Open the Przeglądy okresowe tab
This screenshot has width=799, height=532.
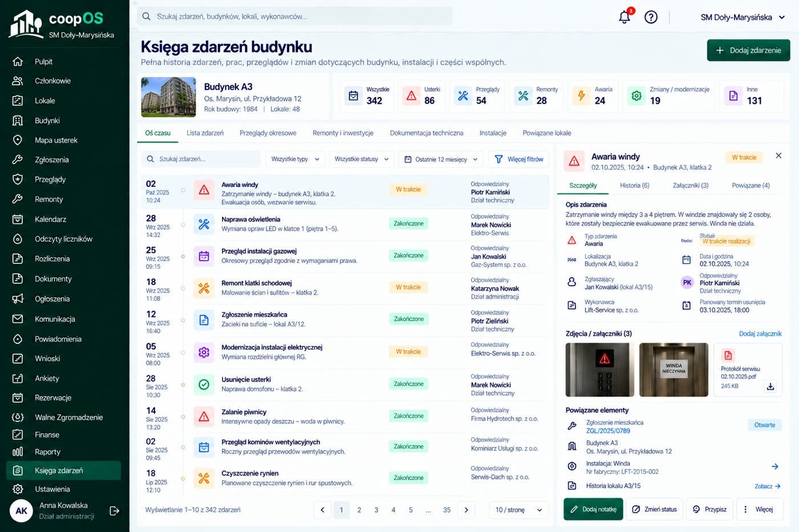[x=268, y=133]
